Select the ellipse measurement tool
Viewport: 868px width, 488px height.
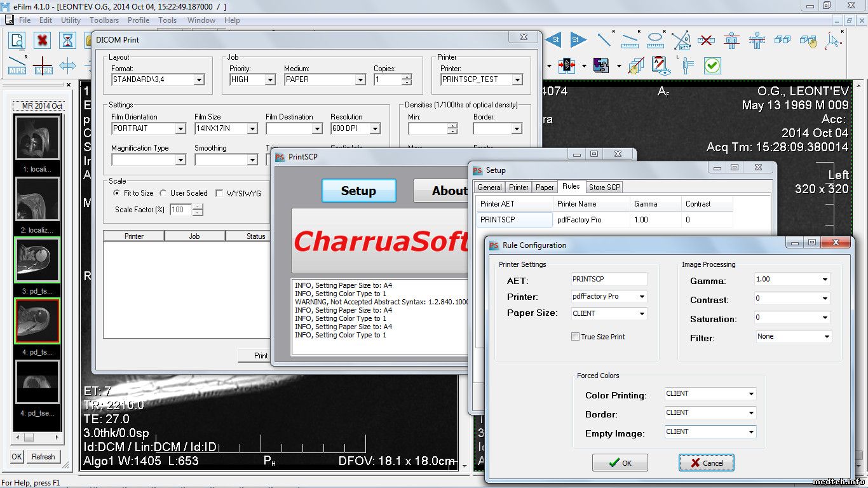pyautogui.click(x=655, y=40)
